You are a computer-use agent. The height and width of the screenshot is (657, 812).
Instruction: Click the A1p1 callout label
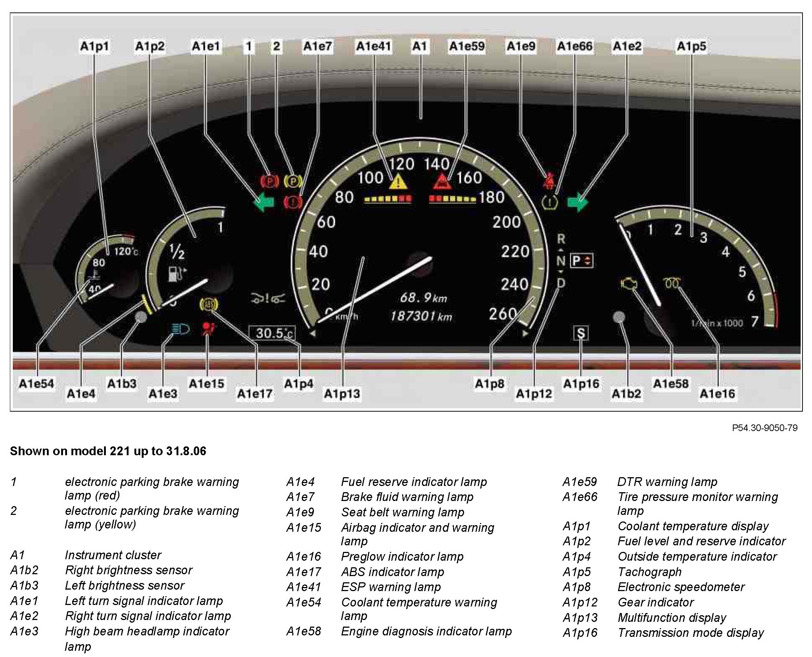click(94, 47)
